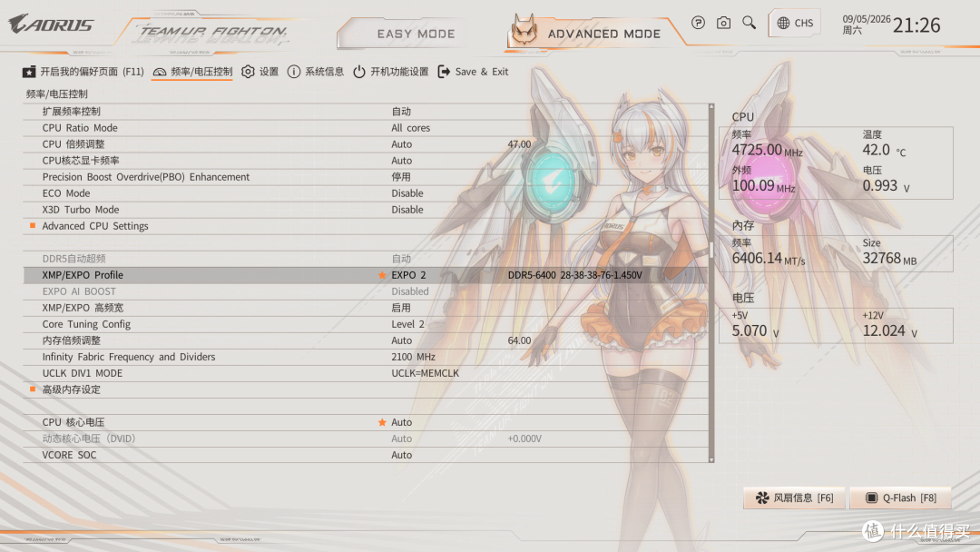Open Q-Flash [F8] utility
This screenshot has height=552, width=980.
click(x=901, y=498)
